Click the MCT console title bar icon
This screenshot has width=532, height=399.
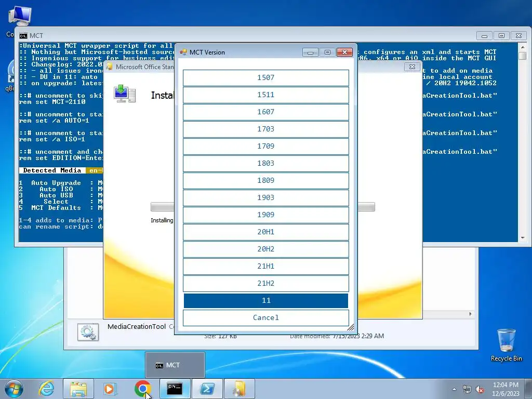coord(23,36)
